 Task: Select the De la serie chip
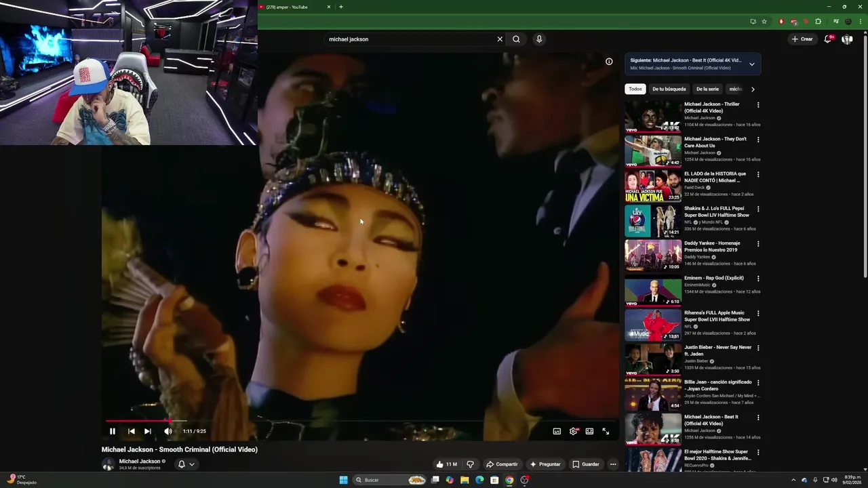pyautogui.click(x=707, y=89)
